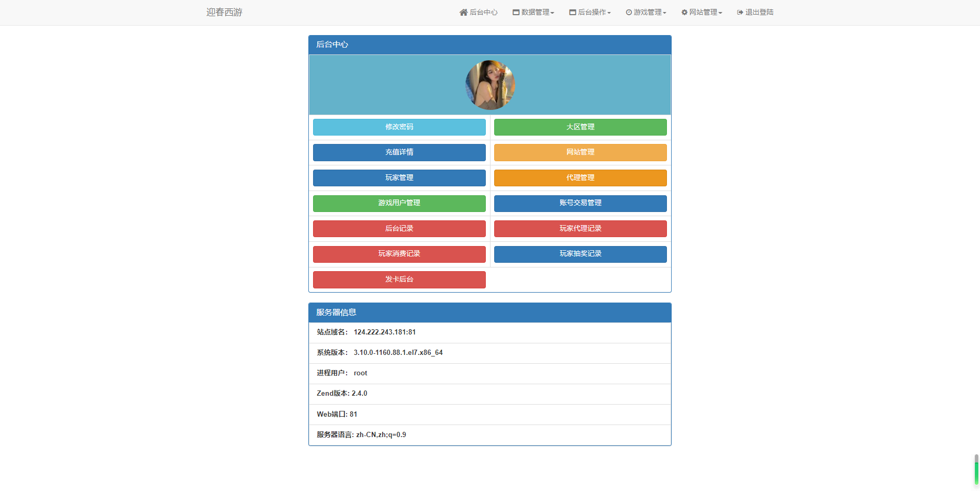Open the 充值详情 button
The image size is (980, 491).
click(x=399, y=152)
